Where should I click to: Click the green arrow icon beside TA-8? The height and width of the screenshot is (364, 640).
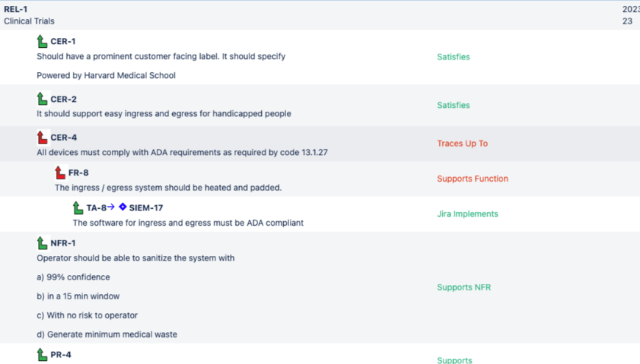(78, 207)
